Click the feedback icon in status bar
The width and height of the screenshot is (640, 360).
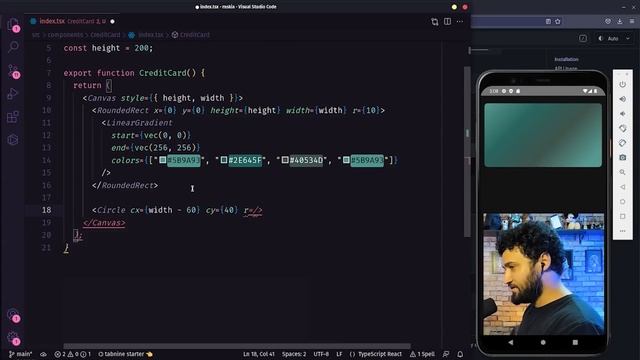(446, 354)
